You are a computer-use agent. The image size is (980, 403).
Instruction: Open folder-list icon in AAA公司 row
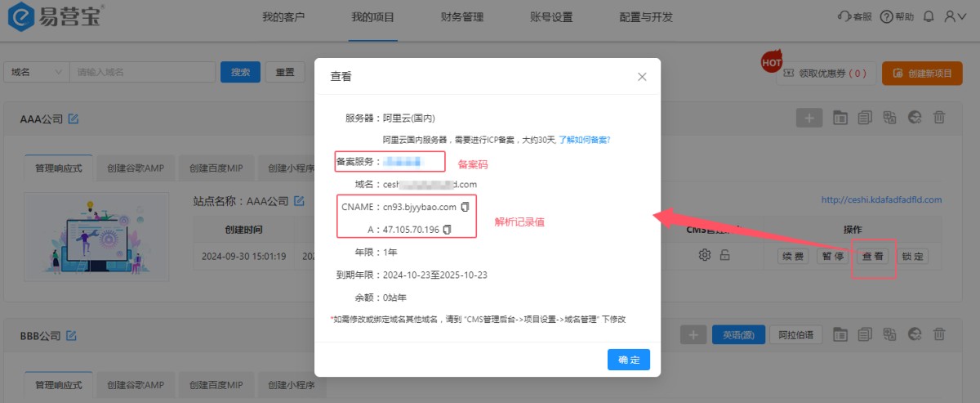pos(840,118)
